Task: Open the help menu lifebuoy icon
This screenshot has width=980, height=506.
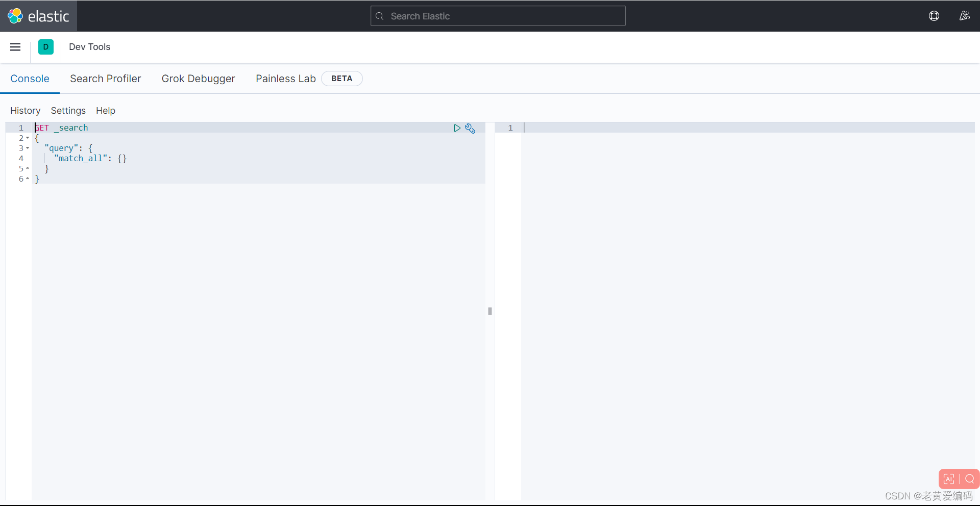Action: pos(934,16)
